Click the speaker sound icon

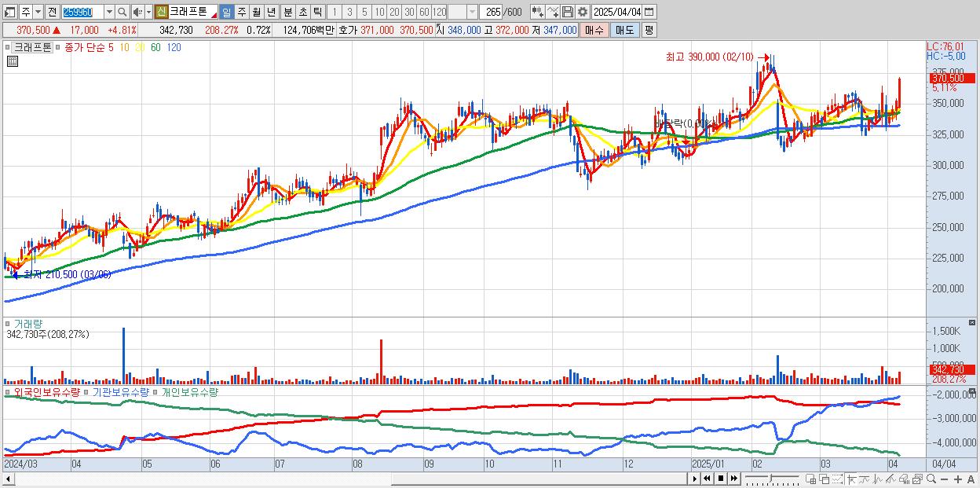137,12
